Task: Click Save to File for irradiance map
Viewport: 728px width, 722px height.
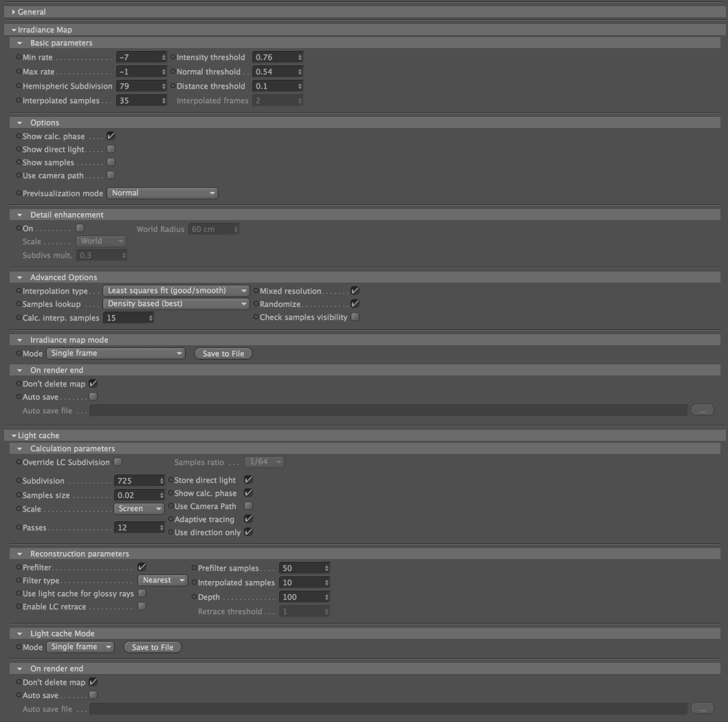Action: click(x=223, y=353)
